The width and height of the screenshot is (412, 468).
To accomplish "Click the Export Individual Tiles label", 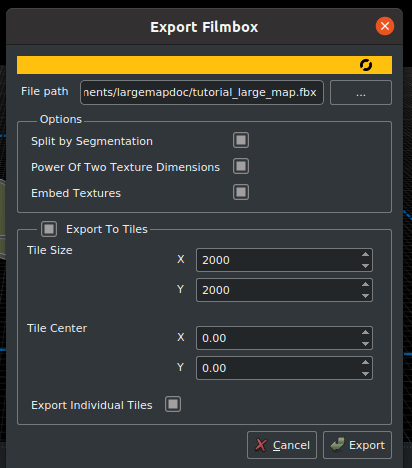I will (x=92, y=405).
